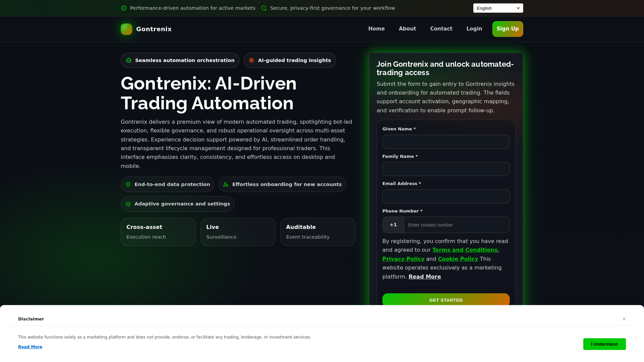Click the 'Join Gontrenix and unlock automated-trading access' heading
Image resolution: width=644 pixels, height=362 pixels.
[x=445, y=68]
